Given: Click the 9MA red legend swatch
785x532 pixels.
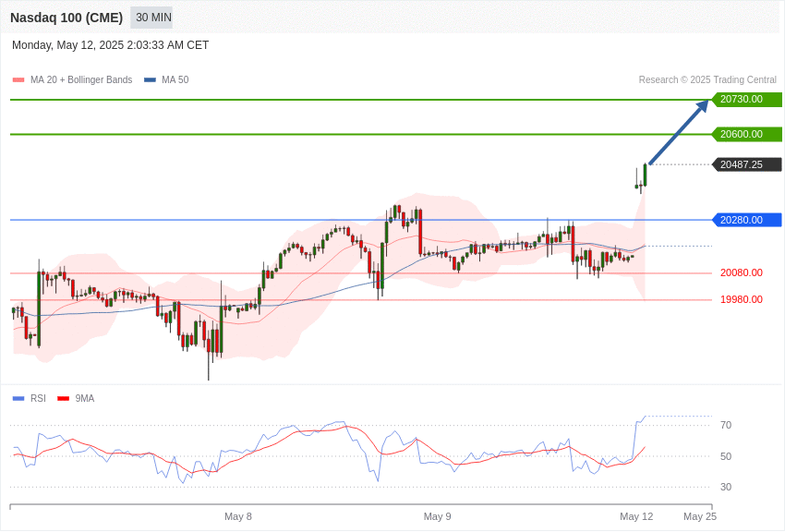Looking at the screenshot, I should pyautogui.click(x=63, y=398).
